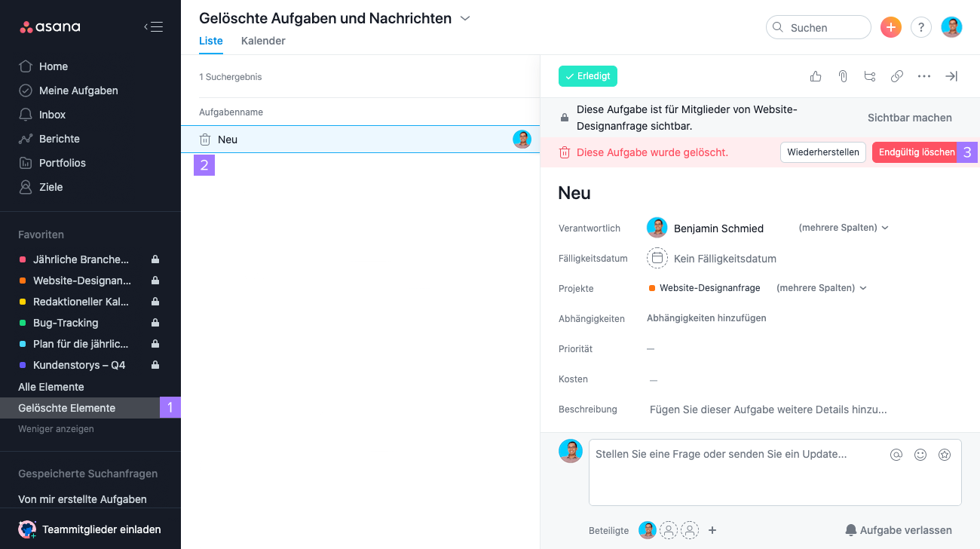
Task: Click the paperclip attachment icon
Action: point(843,76)
